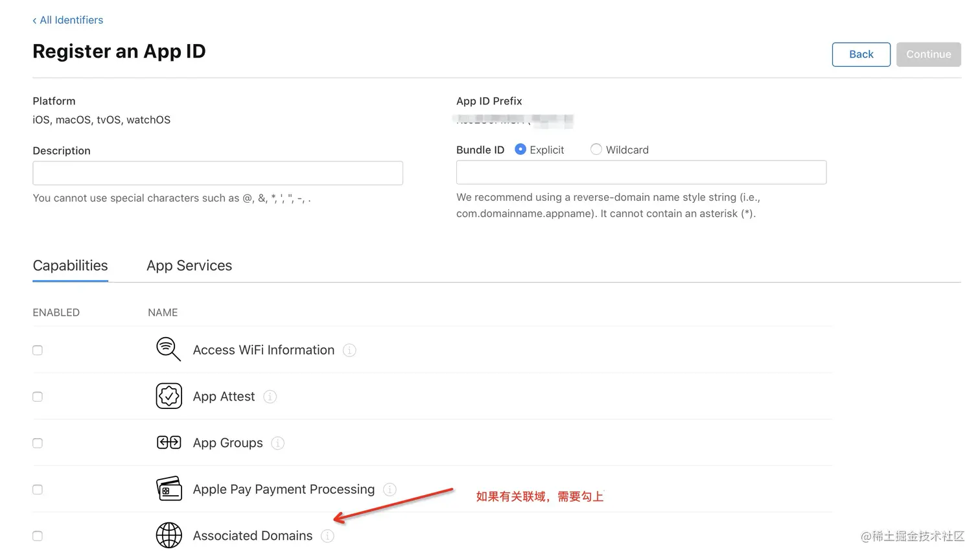Click the App Groups linked-arrows icon
Viewport: 980px width, 558px height.
pos(169,443)
